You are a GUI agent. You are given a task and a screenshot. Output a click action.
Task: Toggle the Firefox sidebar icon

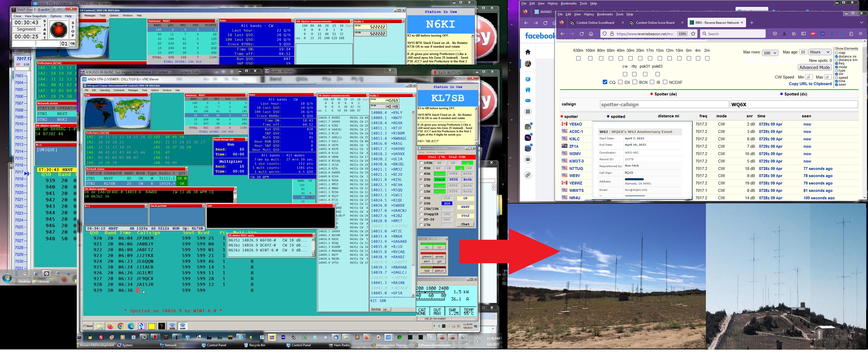click(803, 34)
